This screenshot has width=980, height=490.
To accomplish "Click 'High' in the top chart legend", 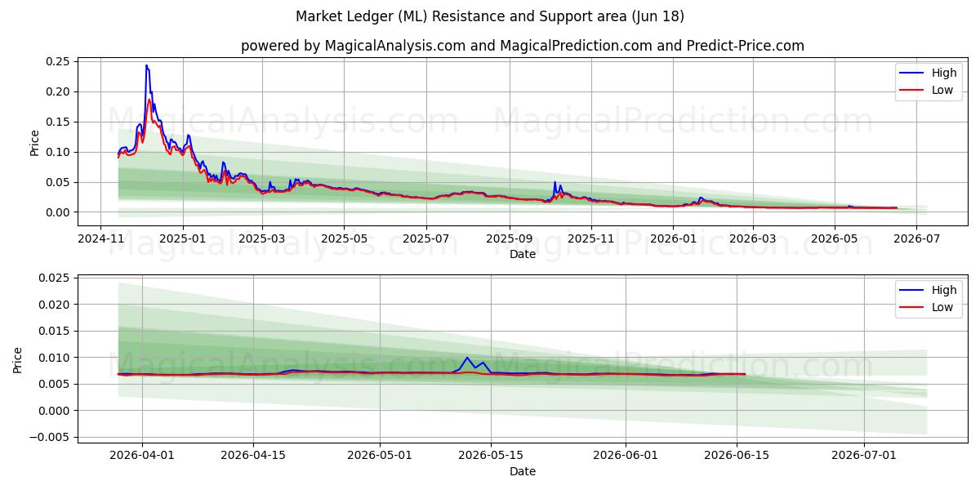I will pyautogui.click(x=944, y=73).
